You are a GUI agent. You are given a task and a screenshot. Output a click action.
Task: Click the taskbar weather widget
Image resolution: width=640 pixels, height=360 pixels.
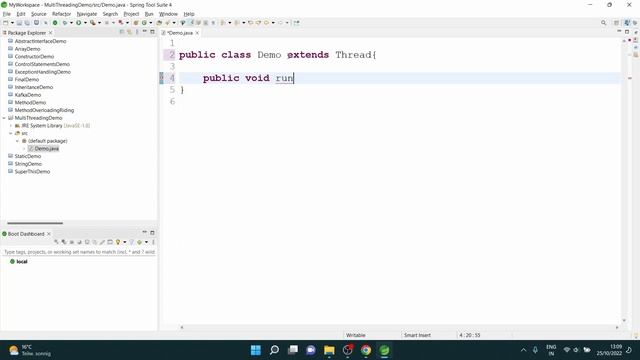(x=31, y=350)
